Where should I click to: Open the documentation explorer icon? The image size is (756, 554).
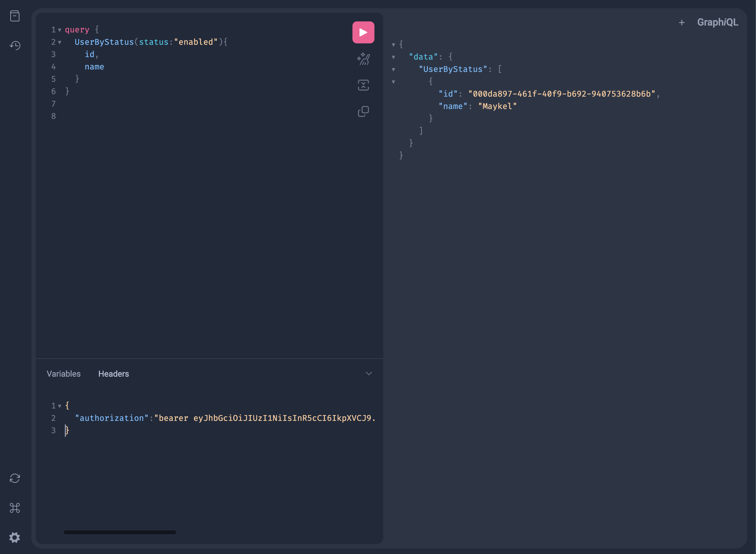(15, 16)
